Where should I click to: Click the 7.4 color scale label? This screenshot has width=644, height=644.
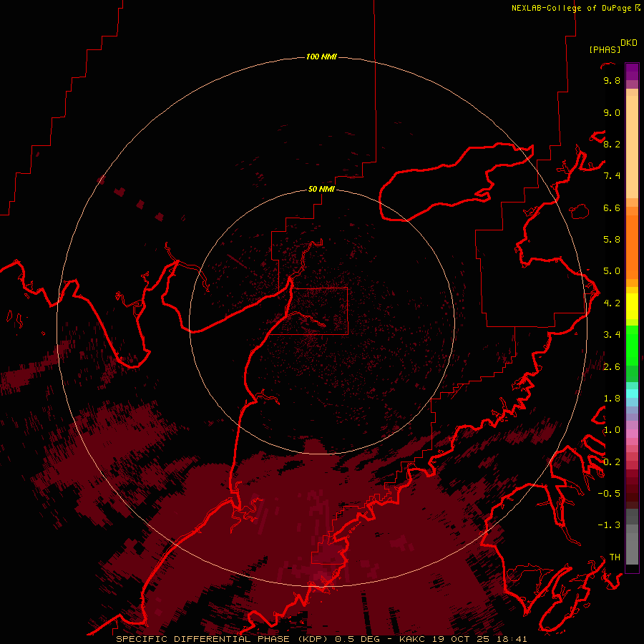tap(612, 176)
